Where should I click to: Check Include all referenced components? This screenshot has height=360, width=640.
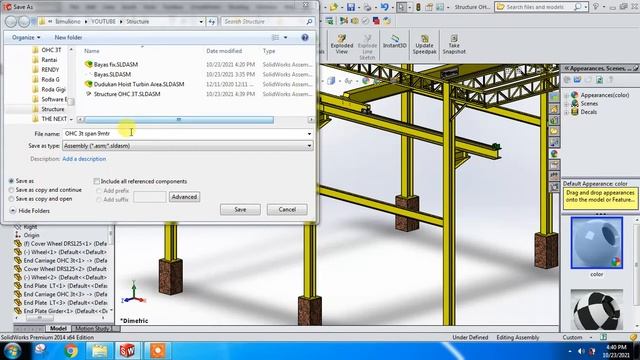97,181
